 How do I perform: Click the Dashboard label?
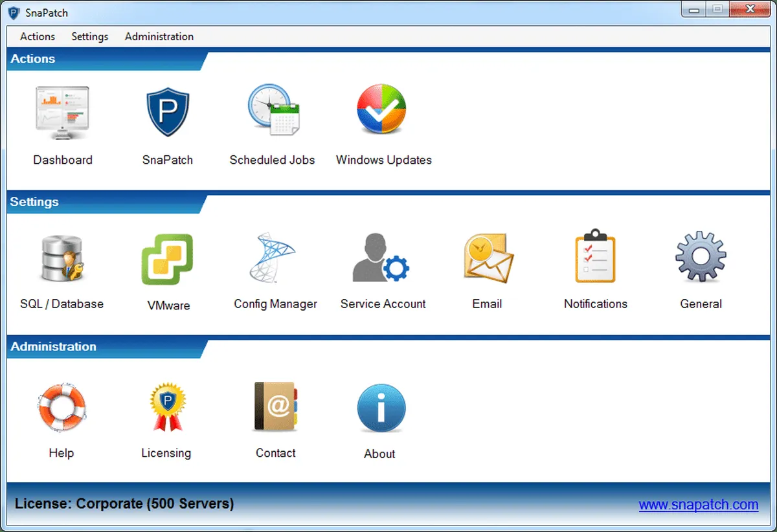point(63,160)
